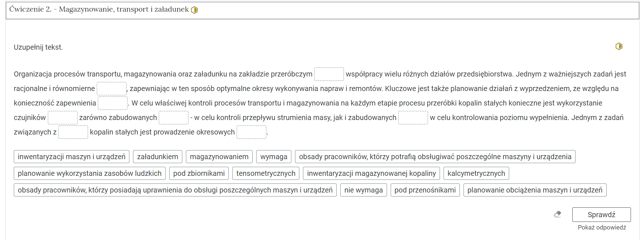The image size is (644, 240).
Task: Open the 'Pokaż odpowiedź' link
Action: (x=602, y=227)
